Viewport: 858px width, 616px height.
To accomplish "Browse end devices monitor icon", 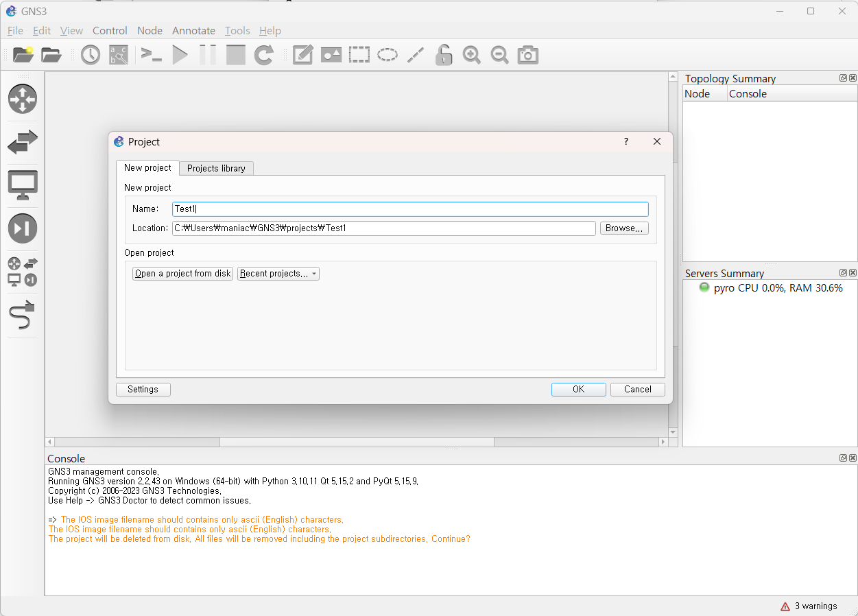I will 23,185.
